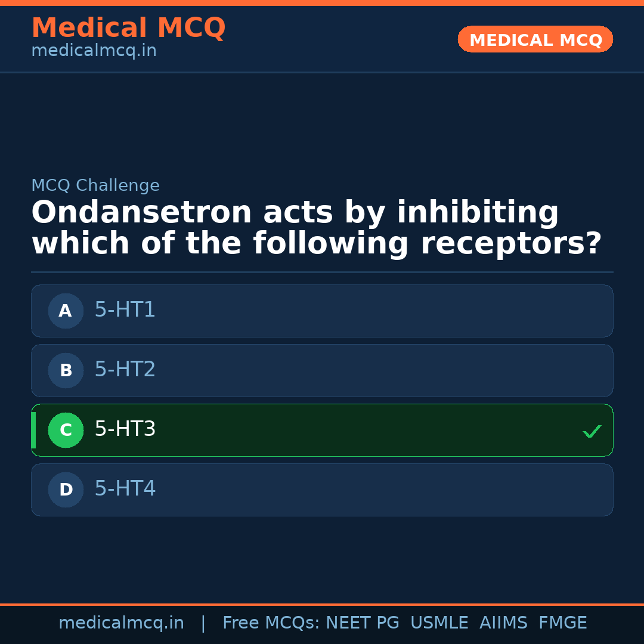Open the medicalmcq.in link below the header title
The image size is (644, 644).
click(x=94, y=51)
